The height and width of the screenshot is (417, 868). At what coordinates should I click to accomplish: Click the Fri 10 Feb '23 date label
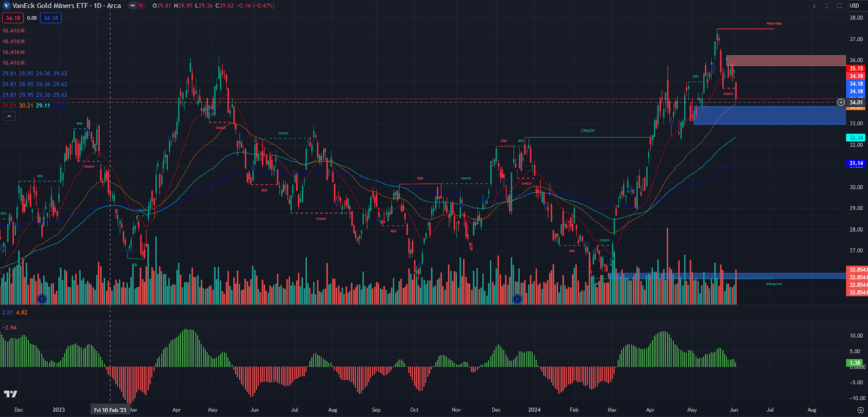coord(110,410)
